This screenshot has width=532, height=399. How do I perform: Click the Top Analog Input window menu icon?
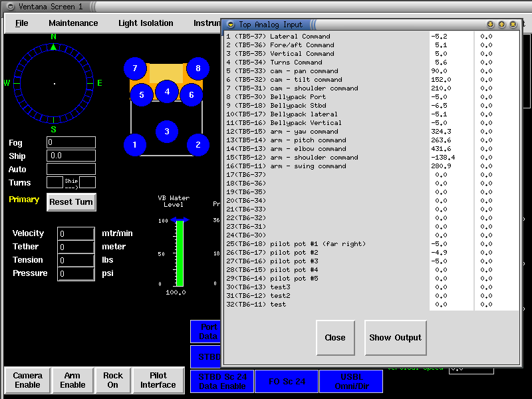point(231,25)
